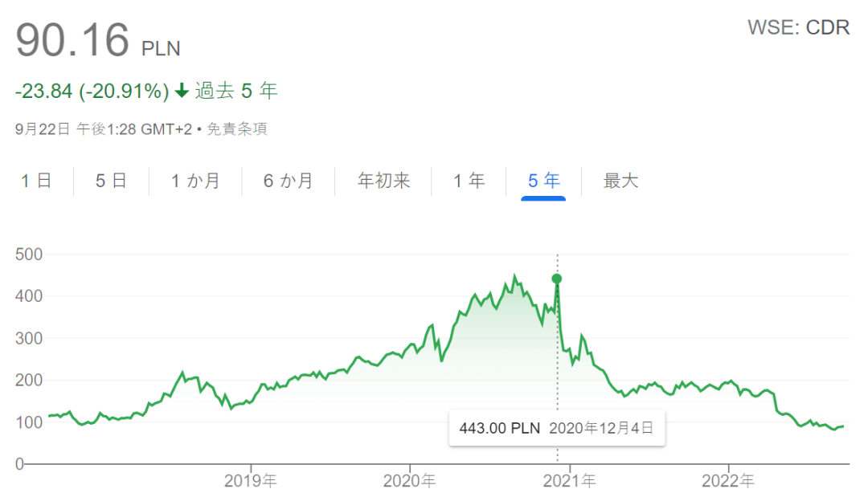Screen dimensions: 868x497
Task: Select the 5日 time range tab
Action: (111, 181)
